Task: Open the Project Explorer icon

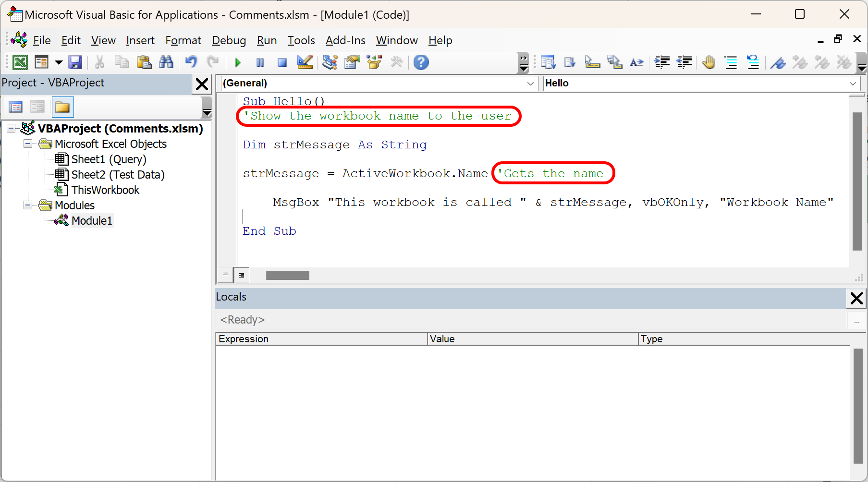Action: click(330, 62)
